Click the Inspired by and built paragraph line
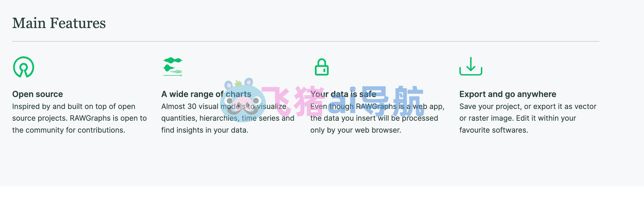Viewport: 644px width, 200px height. point(73,106)
